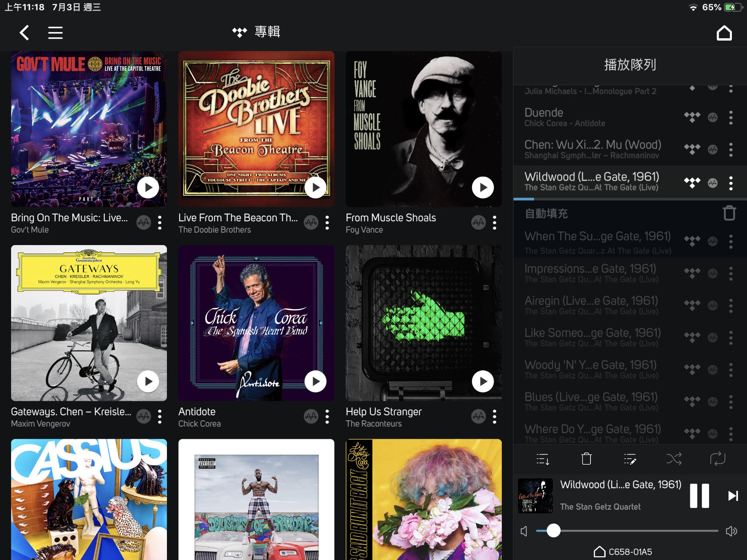Image resolution: width=747 pixels, height=560 pixels.
Task: Open Gov't Mule album cover
Action: click(89, 129)
